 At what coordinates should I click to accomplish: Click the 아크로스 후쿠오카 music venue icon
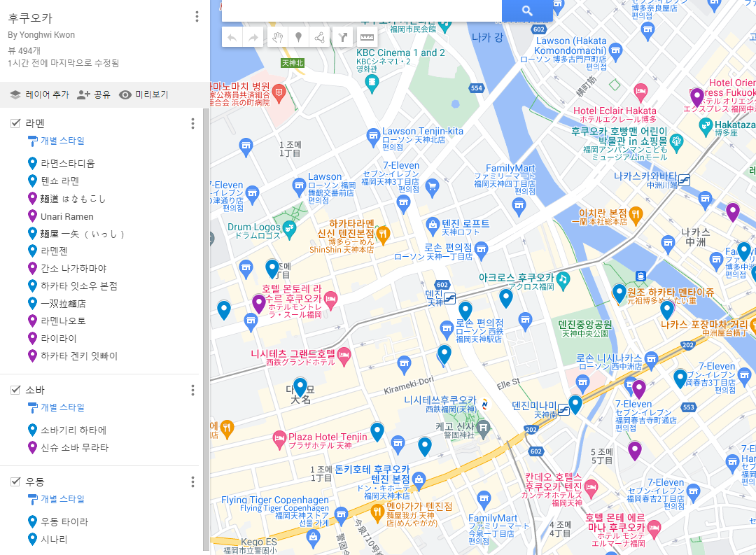(x=563, y=280)
